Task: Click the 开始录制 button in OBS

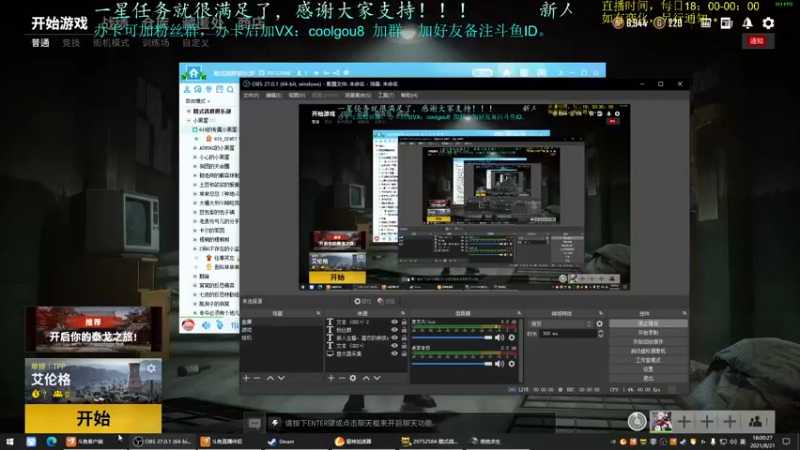Action: [x=648, y=333]
